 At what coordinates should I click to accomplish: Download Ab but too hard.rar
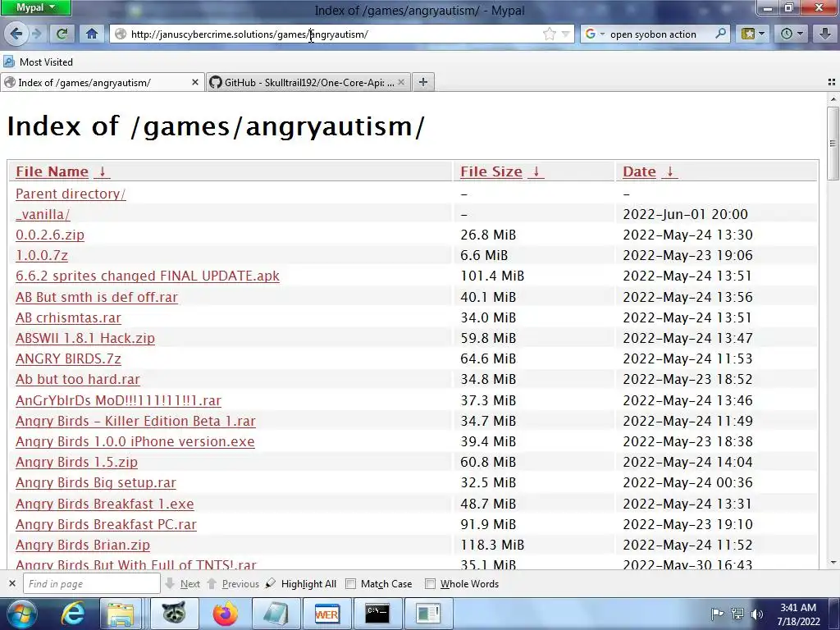coord(78,379)
